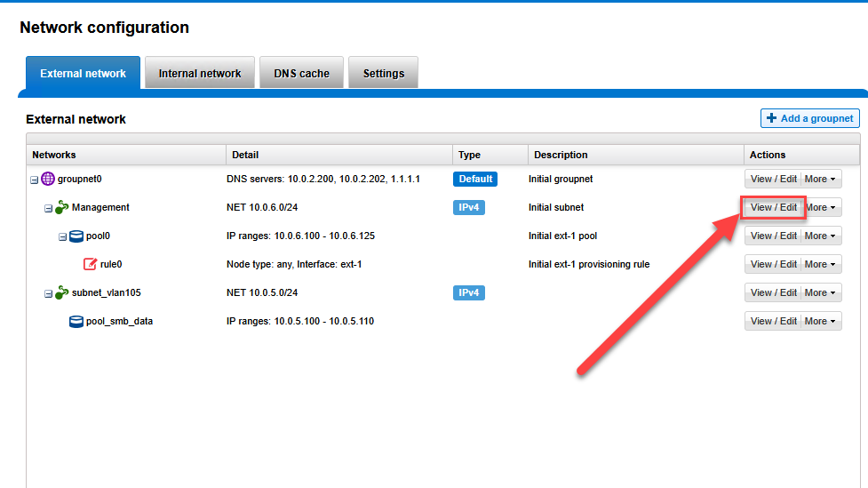Collapse the Management subnet node
Image resolution: width=868 pixels, height=488 pixels.
48,209
